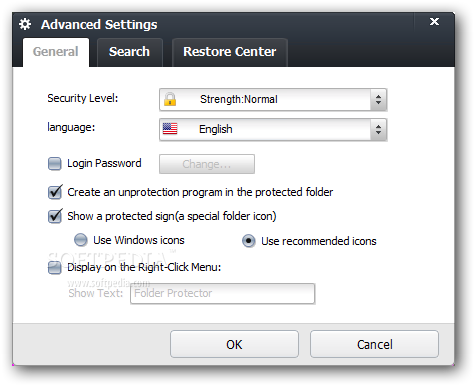Image resolution: width=475 pixels, height=386 pixels.
Task: Click the language dropdown arrows
Action: pyautogui.click(x=378, y=129)
